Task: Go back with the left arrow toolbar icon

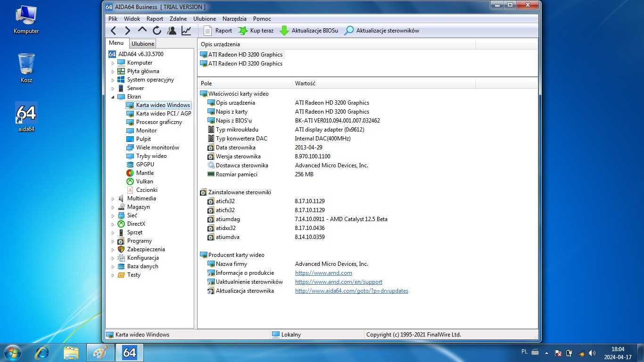Action: coord(113,31)
